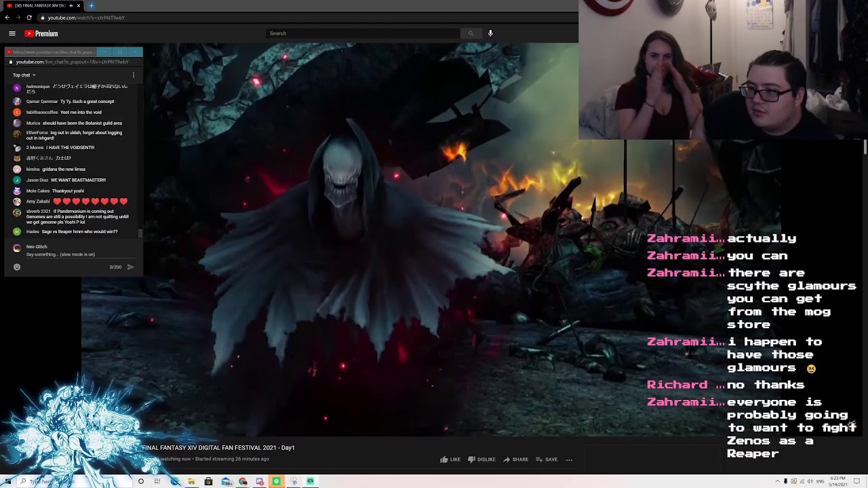
Task: Open the emoji picker in live chat
Action: coord(17,267)
